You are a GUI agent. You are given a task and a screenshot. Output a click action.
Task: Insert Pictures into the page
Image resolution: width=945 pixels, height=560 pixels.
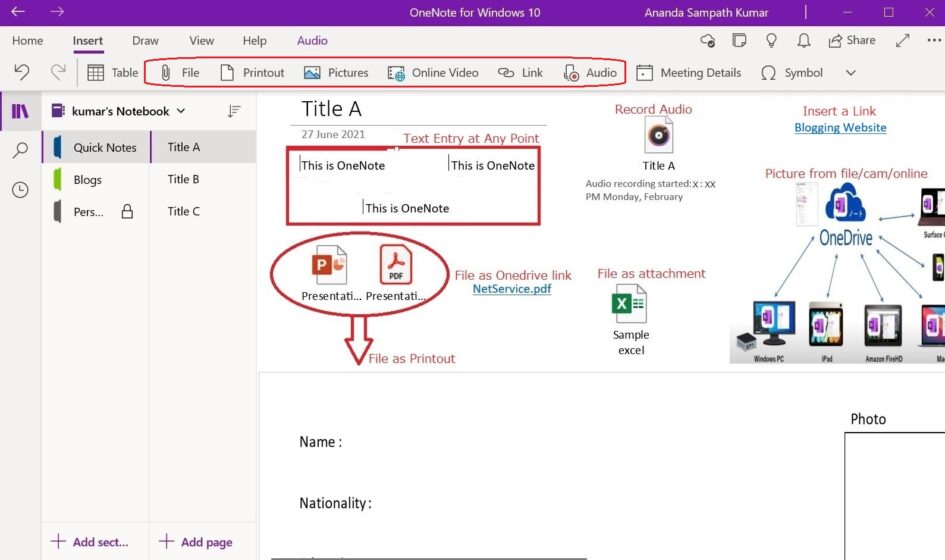[x=336, y=73]
